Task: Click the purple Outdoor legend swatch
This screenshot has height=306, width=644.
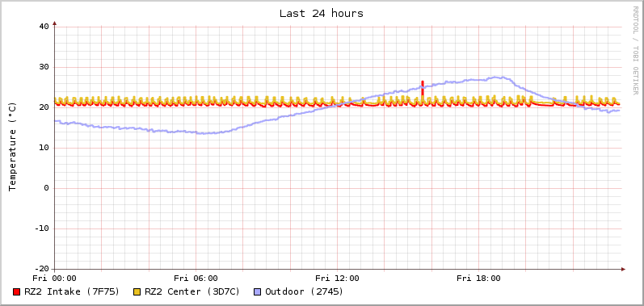Action: pos(258,292)
